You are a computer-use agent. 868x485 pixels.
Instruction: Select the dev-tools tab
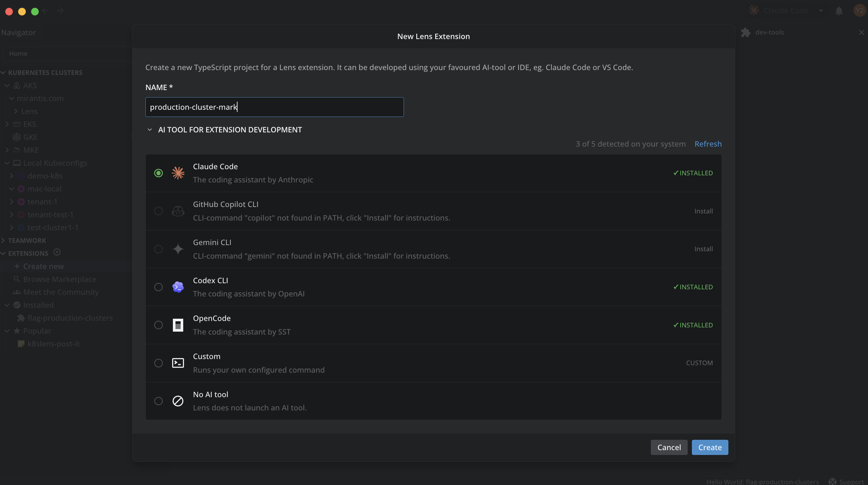coord(769,32)
